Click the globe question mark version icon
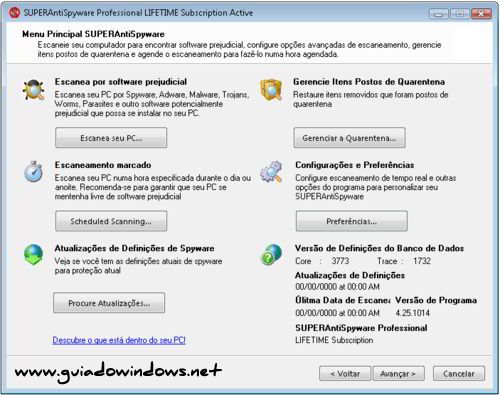This screenshot has width=500, height=395. click(271, 255)
